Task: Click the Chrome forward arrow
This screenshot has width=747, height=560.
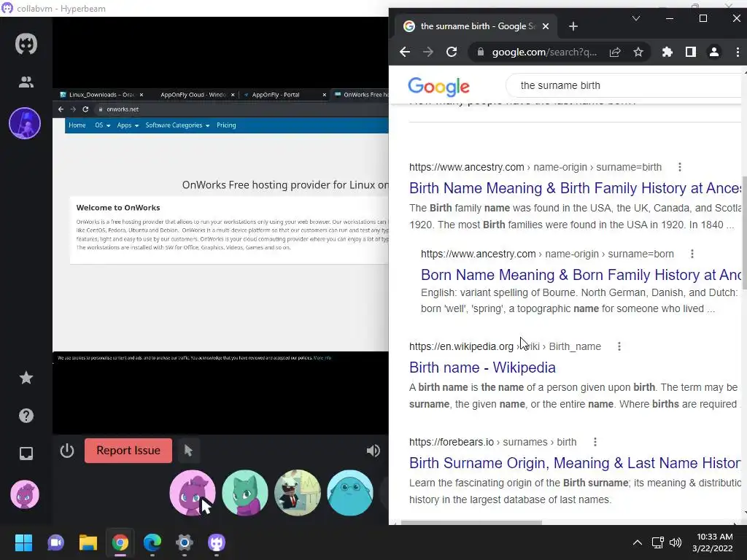Action: [x=427, y=52]
